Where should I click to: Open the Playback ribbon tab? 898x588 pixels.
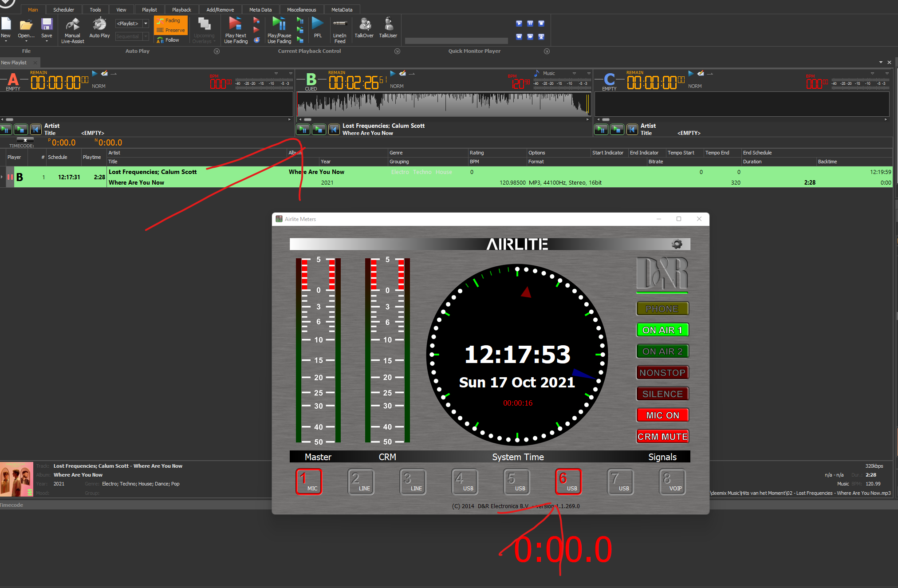click(181, 10)
